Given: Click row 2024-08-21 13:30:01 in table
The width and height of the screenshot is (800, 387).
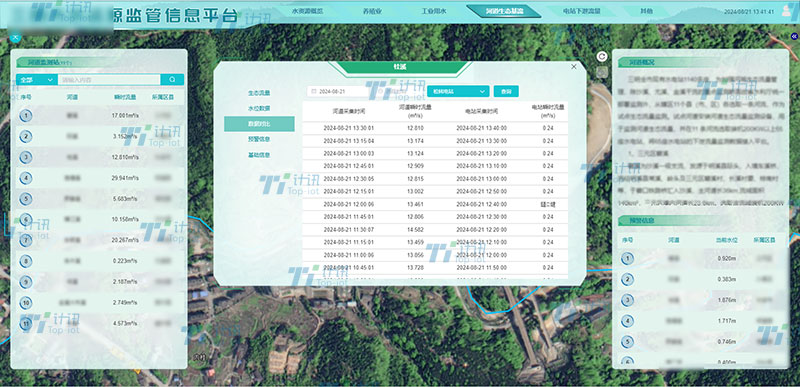Looking at the screenshot, I should pos(435,128).
